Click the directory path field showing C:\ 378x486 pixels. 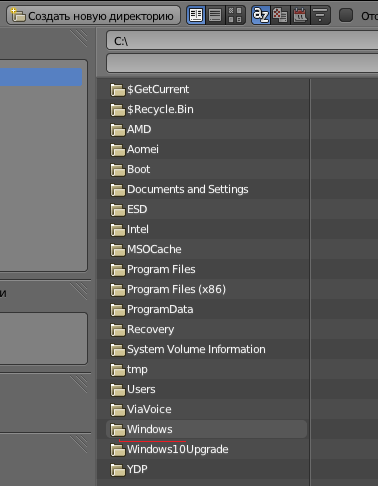[242, 41]
